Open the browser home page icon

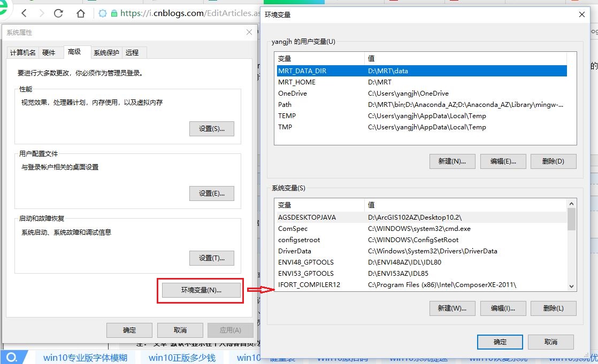(80, 13)
